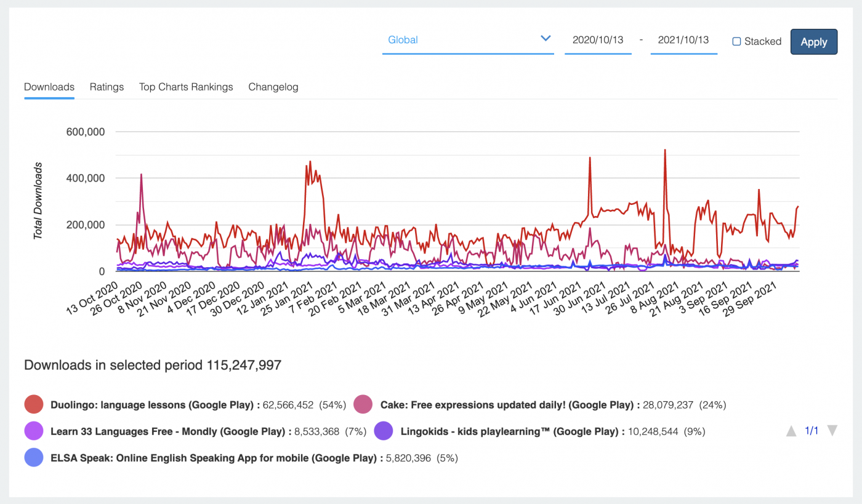Viewport: 862px width, 504px height.
Task: Click the purple Mondly legend dot
Action: (x=34, y=431)
